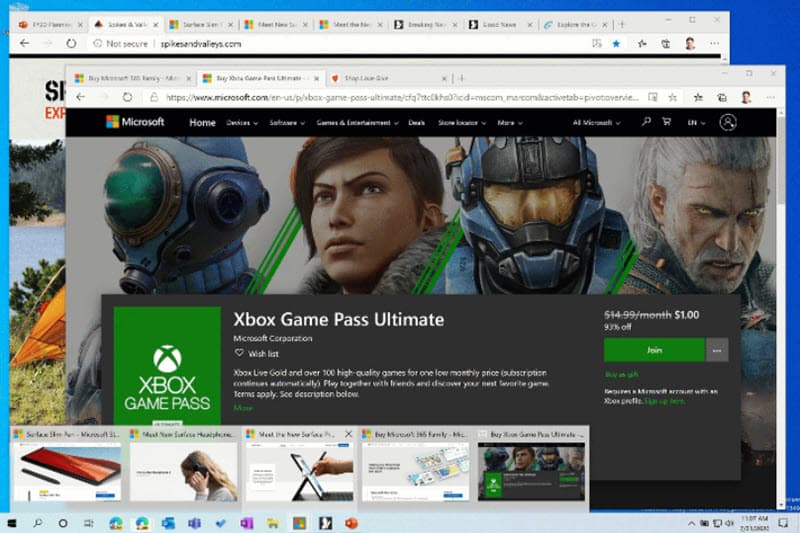Image resolution: width=800 pixels, height=533 pixels.
Task: Open a new tab in the front Edge window
Action: [x=461, y=78]
